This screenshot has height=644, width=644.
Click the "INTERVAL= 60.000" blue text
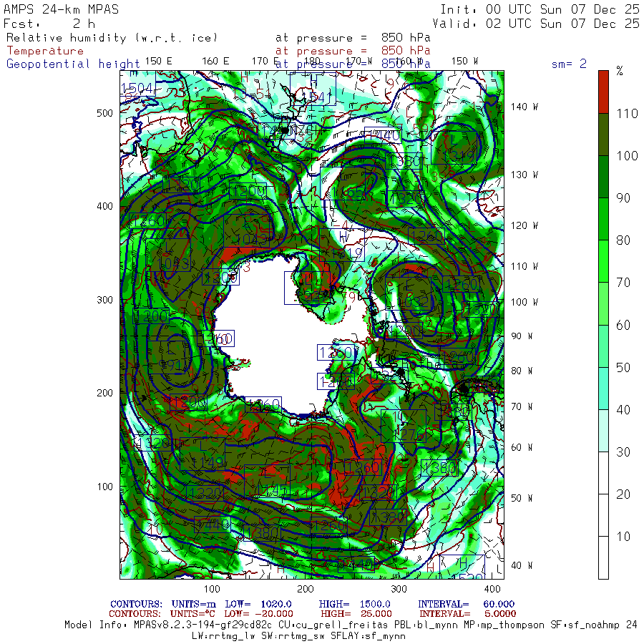click(466, 604)
